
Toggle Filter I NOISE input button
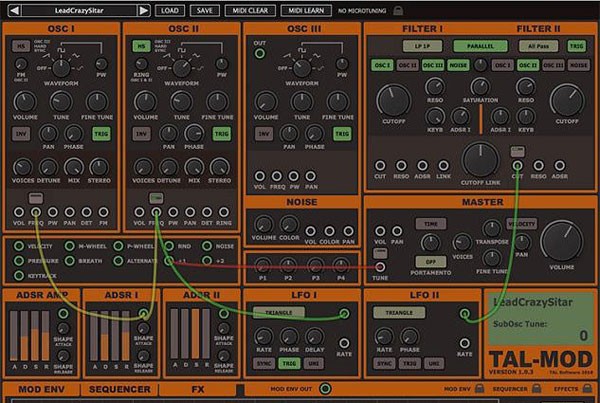pyautogui.click(x=458, y=65)
